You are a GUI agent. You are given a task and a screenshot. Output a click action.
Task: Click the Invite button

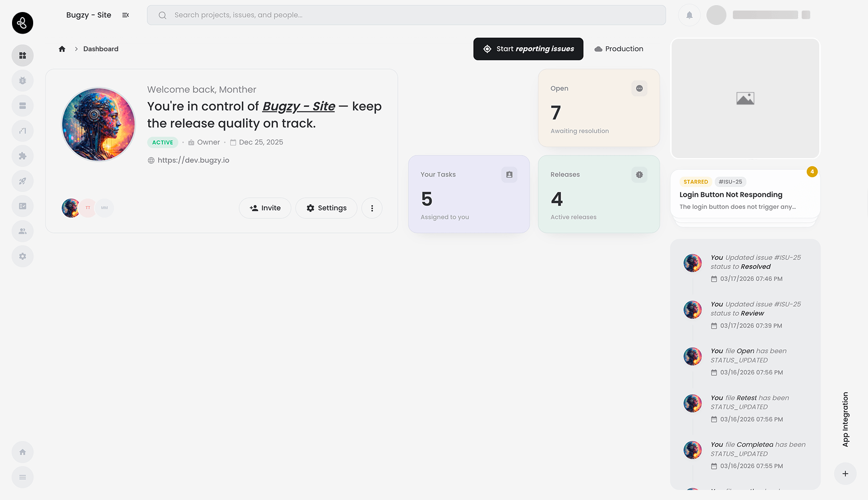point(265,208)
